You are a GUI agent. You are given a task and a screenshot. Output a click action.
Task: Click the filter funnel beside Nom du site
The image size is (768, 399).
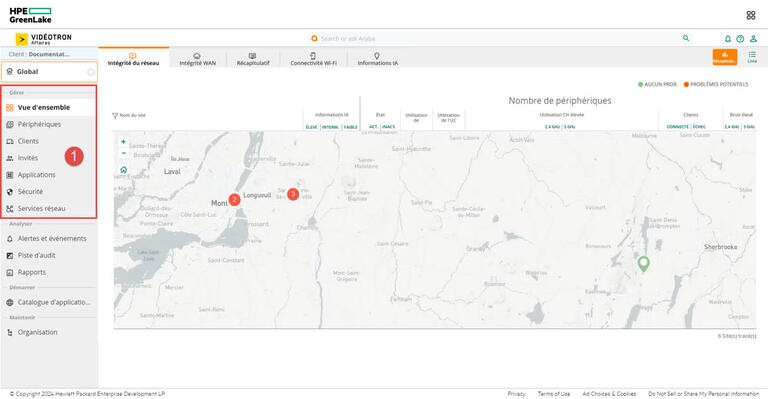115,116
